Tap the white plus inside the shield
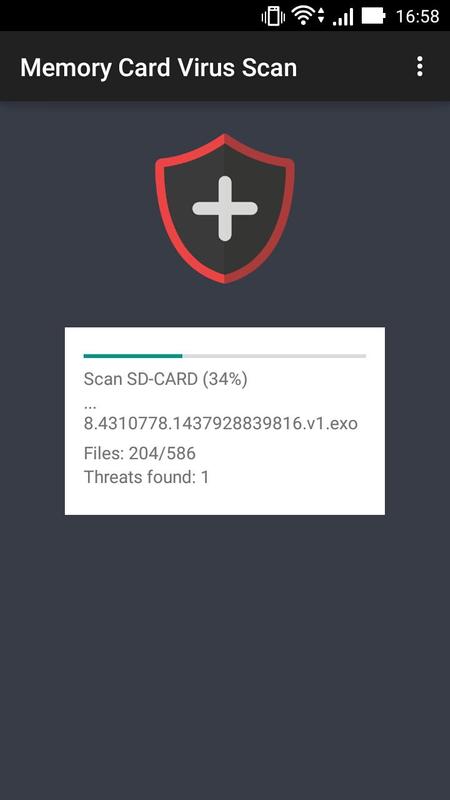The height and width of the screenshot is (800, 450). 224,208
